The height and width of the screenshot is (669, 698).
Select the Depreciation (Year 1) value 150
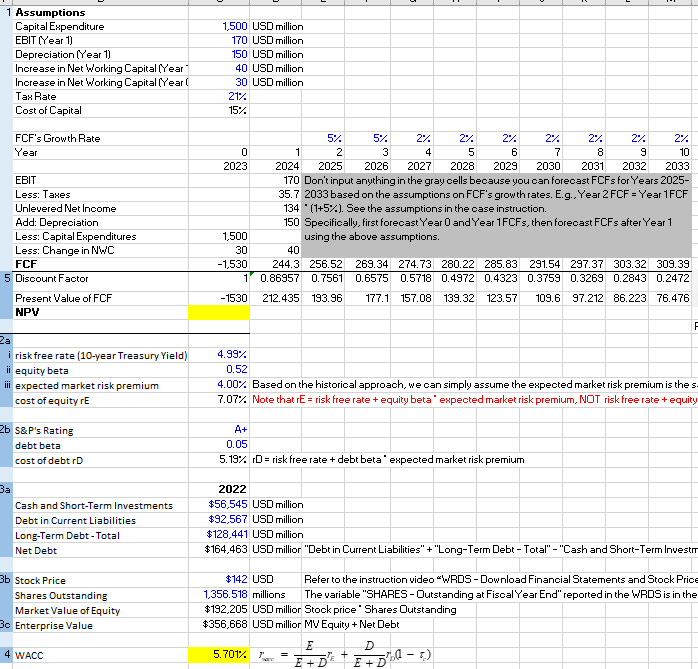point(239,54)
